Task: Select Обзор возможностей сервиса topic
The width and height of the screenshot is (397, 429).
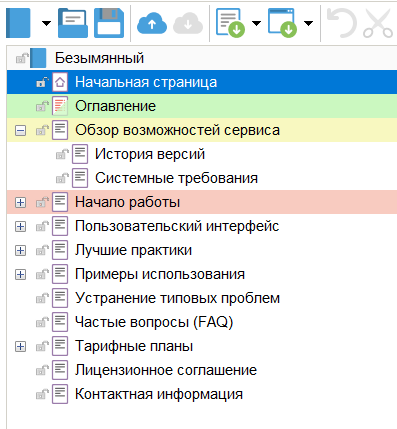Action: pyautogui.click(x=177, y=130)
